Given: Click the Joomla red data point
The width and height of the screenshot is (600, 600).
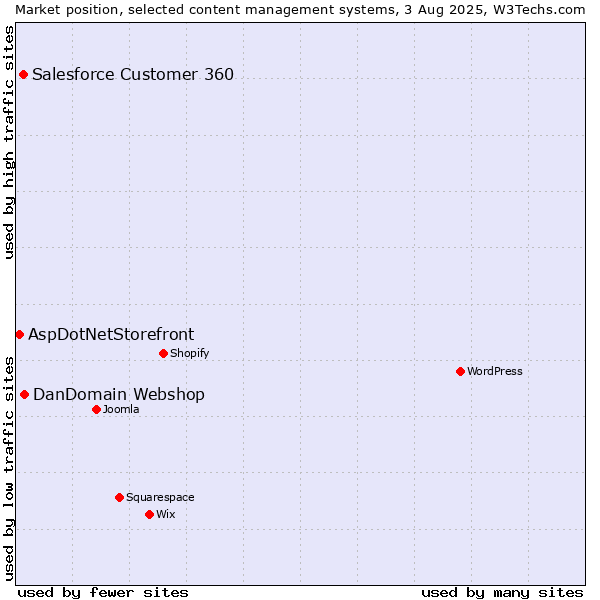Looking at the screenshot, I should coord(96,410).
